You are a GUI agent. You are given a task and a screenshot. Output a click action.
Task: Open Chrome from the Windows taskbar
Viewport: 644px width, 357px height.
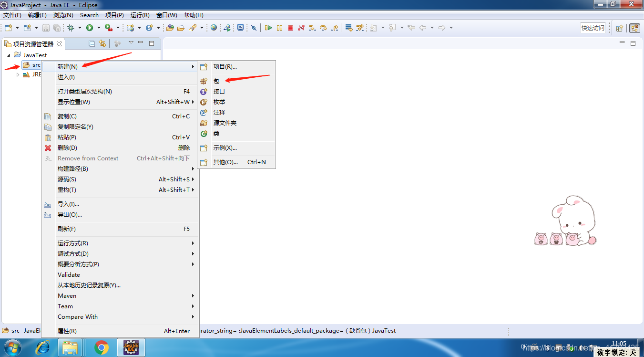(x=101, y=347)
